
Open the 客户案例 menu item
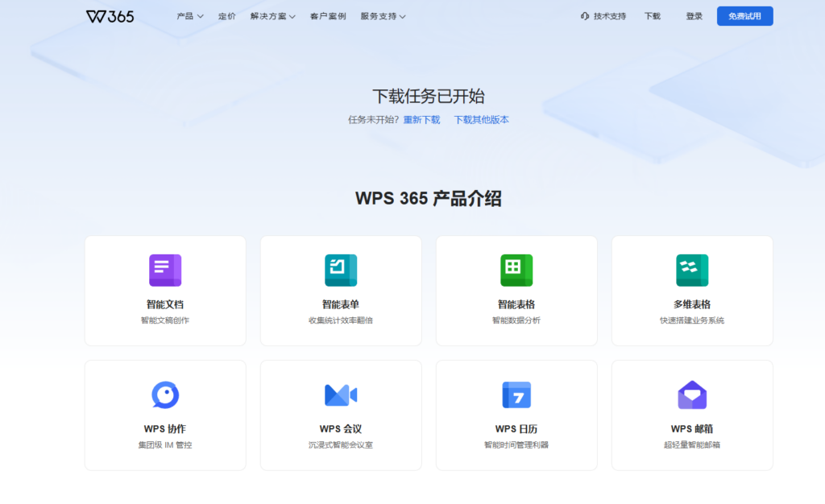[328, 15]
